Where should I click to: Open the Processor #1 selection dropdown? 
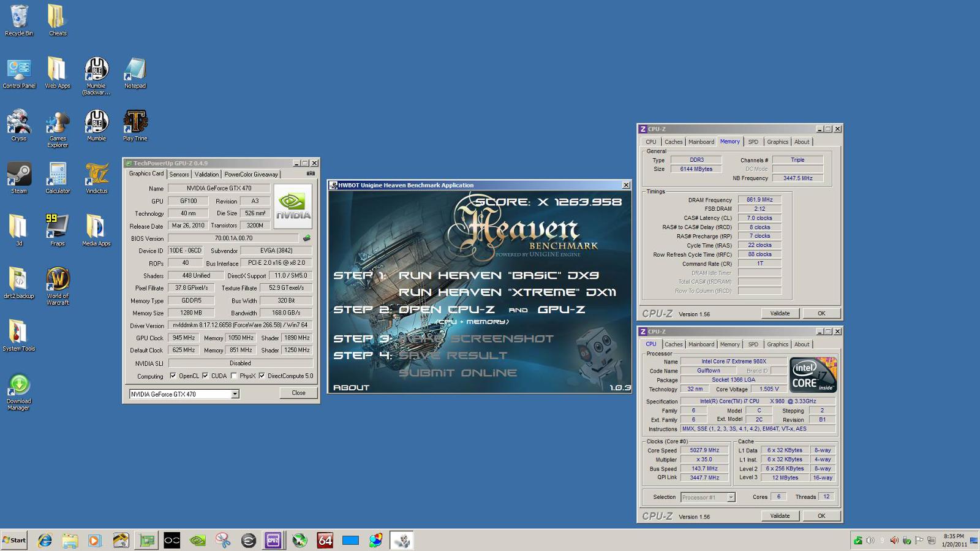pyautogui.click(x=707, y=497)
